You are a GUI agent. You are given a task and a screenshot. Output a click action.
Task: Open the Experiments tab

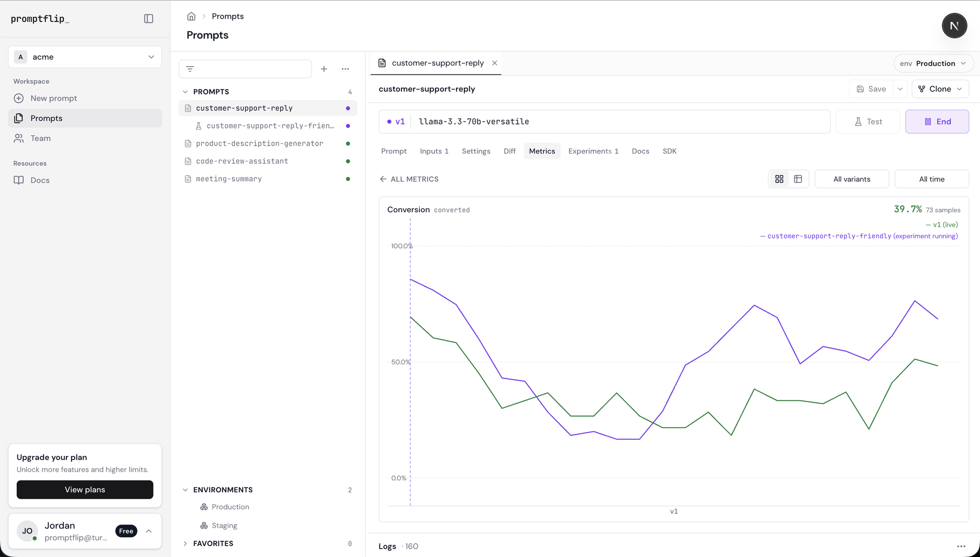pyautogui.click(x=593, y=151)
